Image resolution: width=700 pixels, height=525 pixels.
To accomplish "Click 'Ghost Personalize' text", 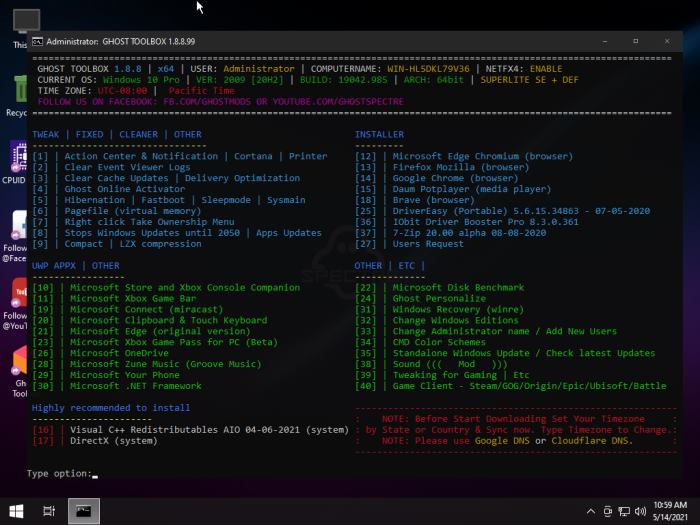I will pos(439,299).
